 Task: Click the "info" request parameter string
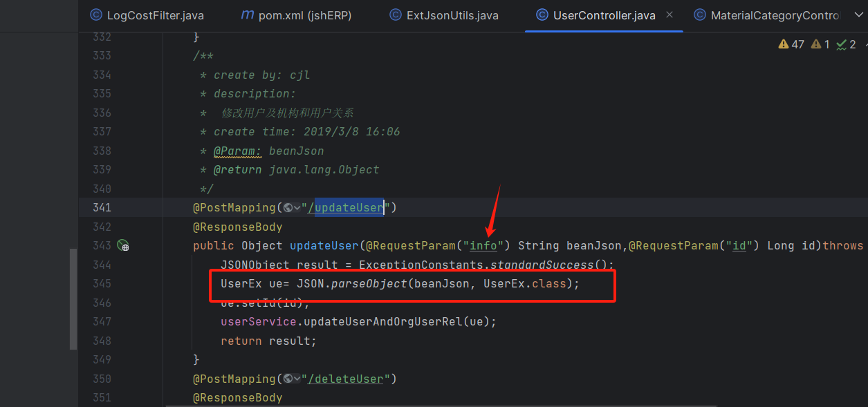pos(483,245)
